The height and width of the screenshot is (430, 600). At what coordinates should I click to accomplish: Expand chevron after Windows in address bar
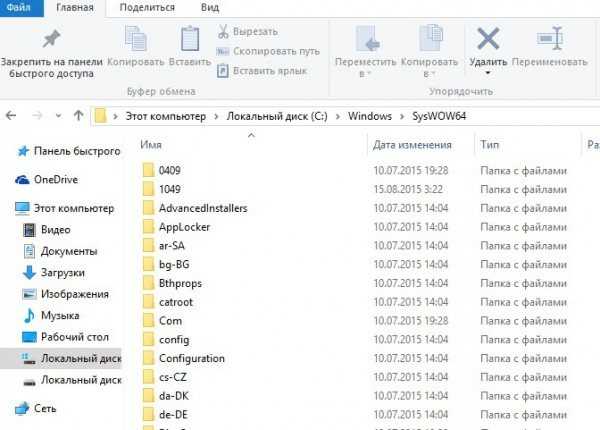tap(402, 116)
